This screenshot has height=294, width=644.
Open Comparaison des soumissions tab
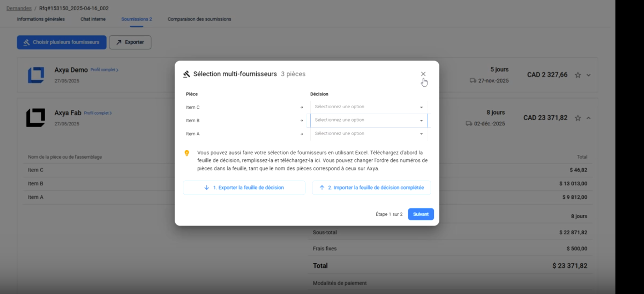pos(199,19)
